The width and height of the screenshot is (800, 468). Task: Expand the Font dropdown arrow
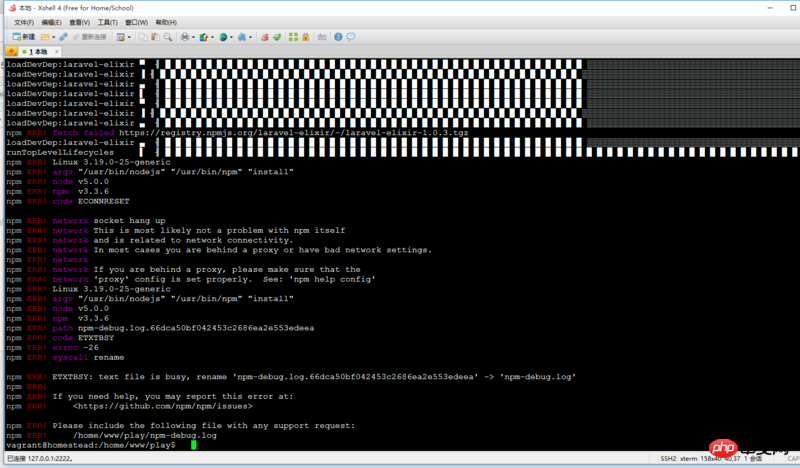251,37
